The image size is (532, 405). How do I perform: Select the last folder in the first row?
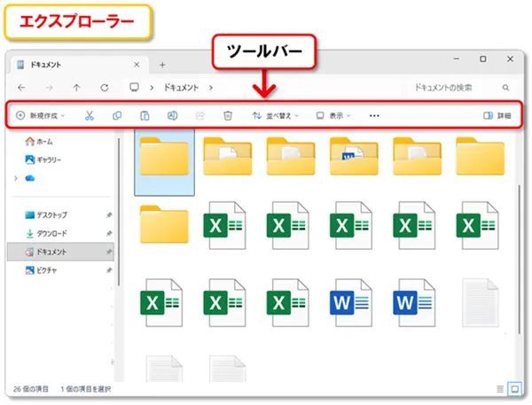(x=480, y=156)
